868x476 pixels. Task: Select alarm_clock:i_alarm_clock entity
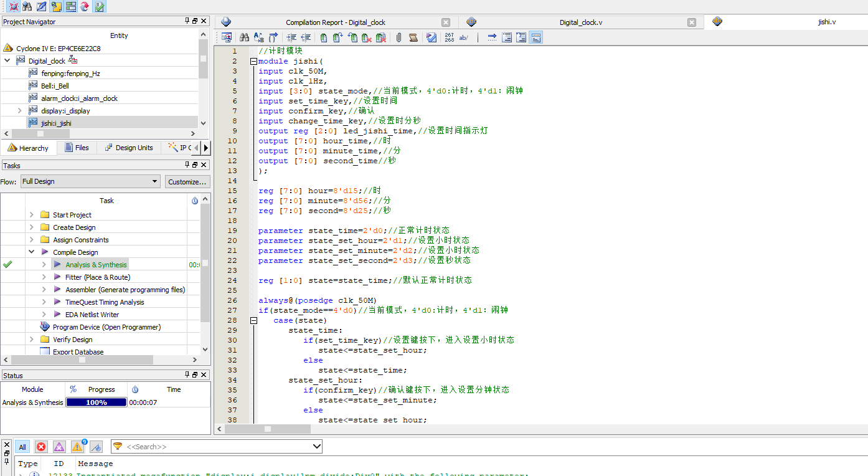(79, 98)
